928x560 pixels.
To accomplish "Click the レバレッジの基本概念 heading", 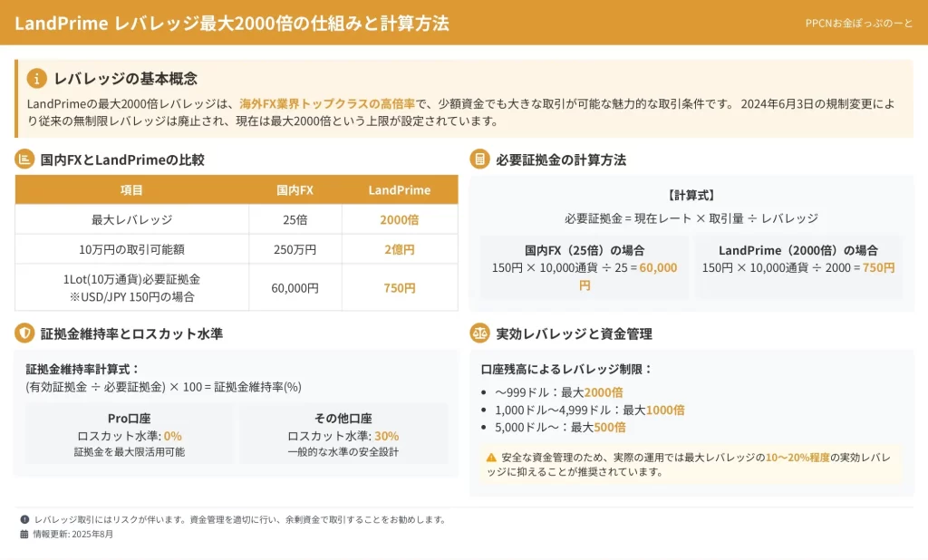I will 125,78.
